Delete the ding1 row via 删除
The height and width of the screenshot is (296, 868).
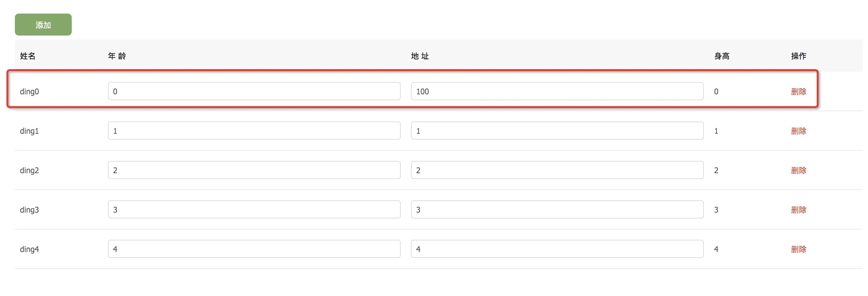tap(798, 131)
